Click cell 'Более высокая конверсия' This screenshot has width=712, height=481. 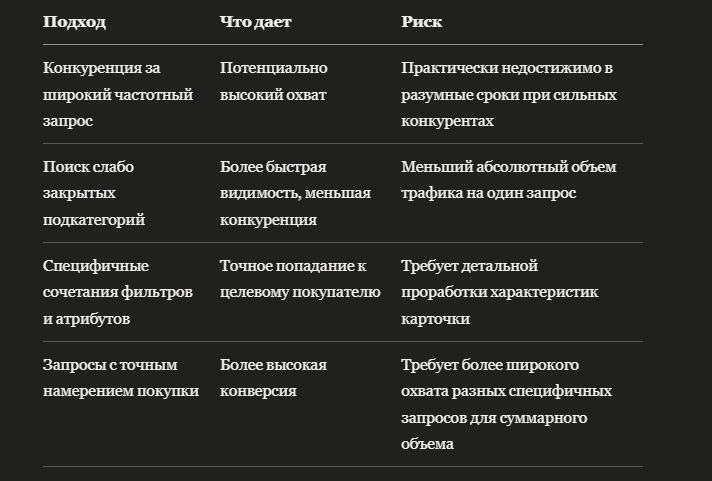273,378
